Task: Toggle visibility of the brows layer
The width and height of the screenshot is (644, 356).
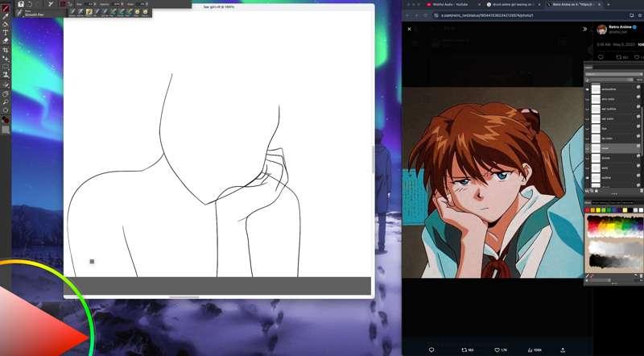Action: tap(588, 158)
